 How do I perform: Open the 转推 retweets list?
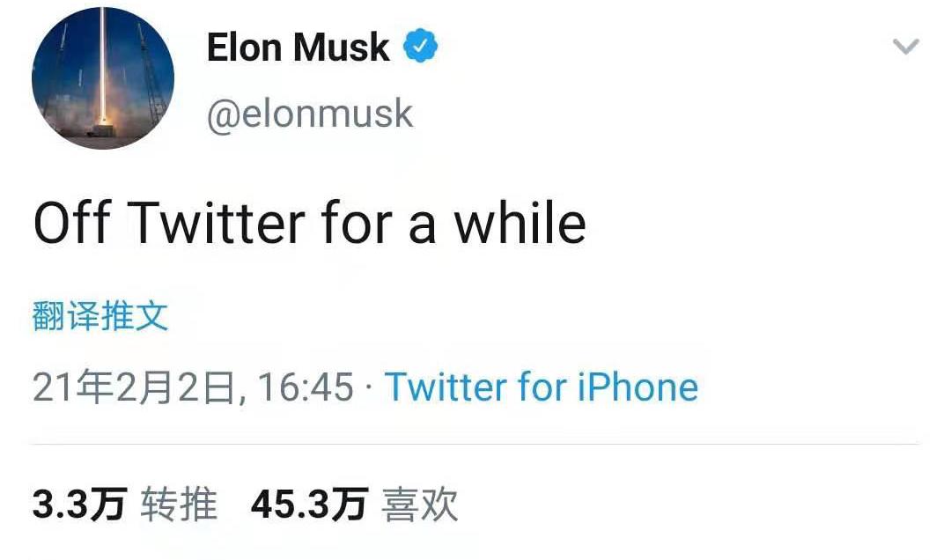(x=179, y=505)
